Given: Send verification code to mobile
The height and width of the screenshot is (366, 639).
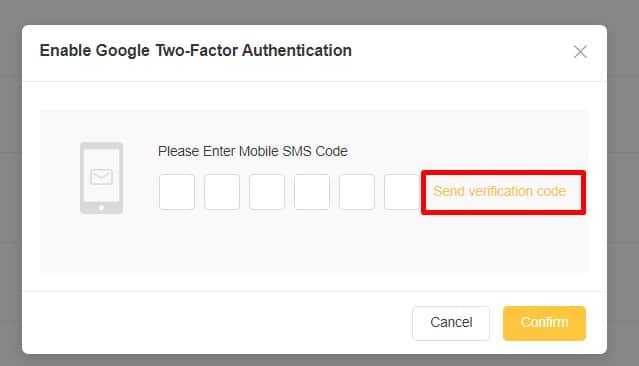Looking at the screenshot, I should point(499,191).
